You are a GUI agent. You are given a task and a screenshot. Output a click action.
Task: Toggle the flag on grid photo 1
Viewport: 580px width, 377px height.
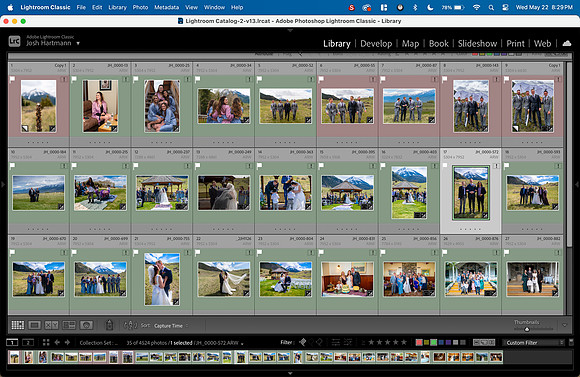click(12, 79)
